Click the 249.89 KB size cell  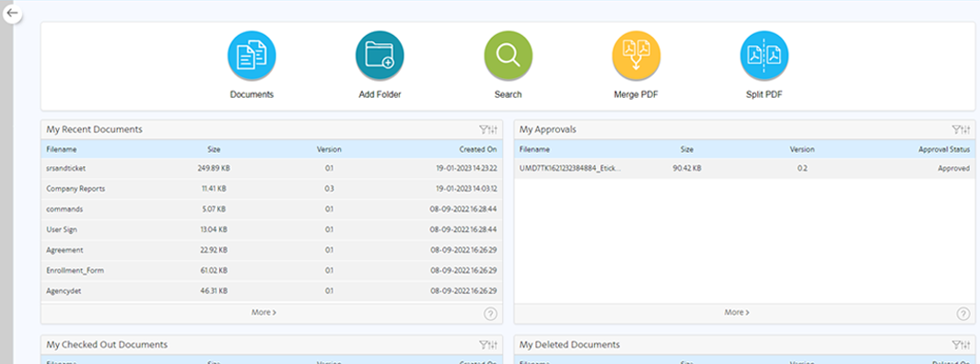(213, 169)
